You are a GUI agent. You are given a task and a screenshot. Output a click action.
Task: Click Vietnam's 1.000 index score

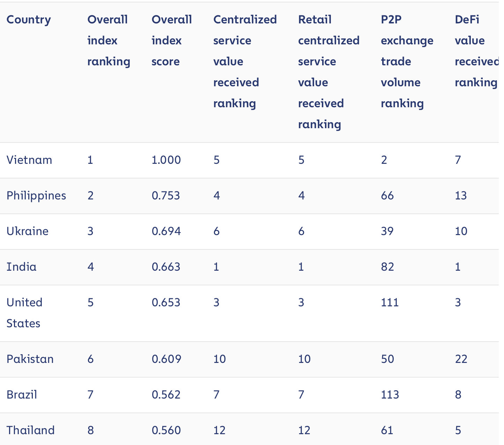166,160
